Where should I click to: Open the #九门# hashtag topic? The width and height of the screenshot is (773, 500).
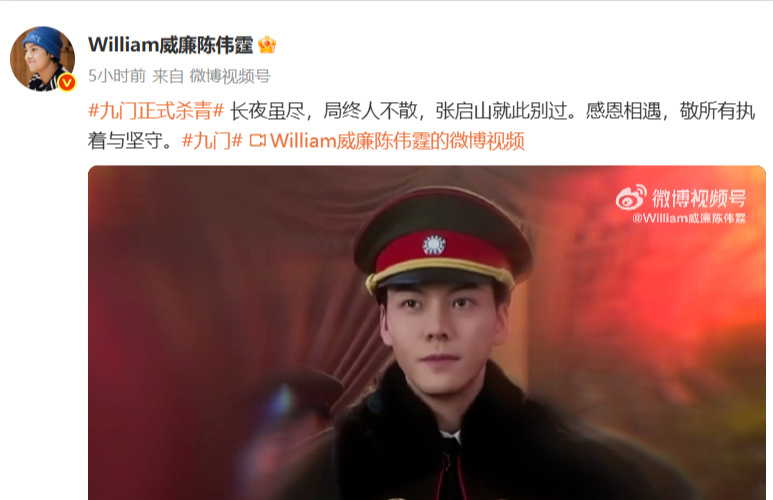(x=212, y=141)
